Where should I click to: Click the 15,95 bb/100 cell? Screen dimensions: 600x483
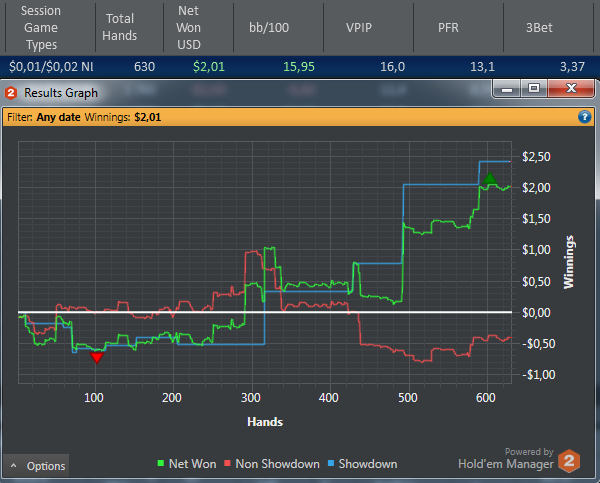[x=299, y=67]
